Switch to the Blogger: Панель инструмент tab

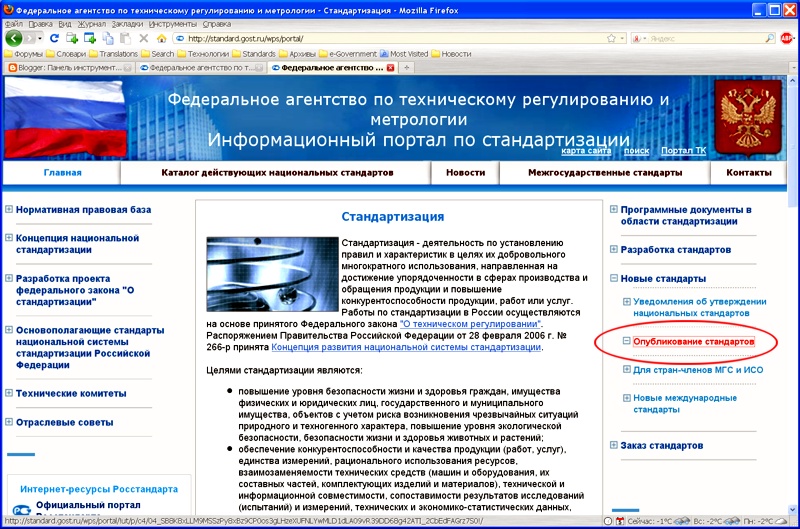click(x=70, y=67)
